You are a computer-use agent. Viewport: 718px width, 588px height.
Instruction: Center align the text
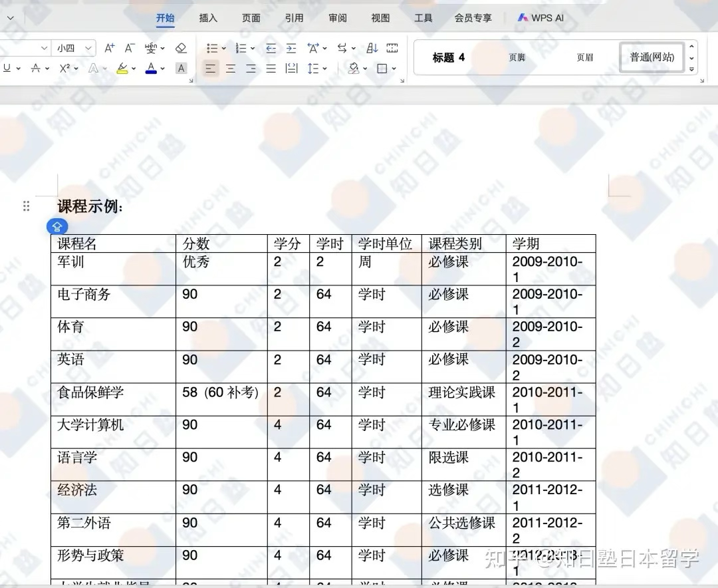231,68
